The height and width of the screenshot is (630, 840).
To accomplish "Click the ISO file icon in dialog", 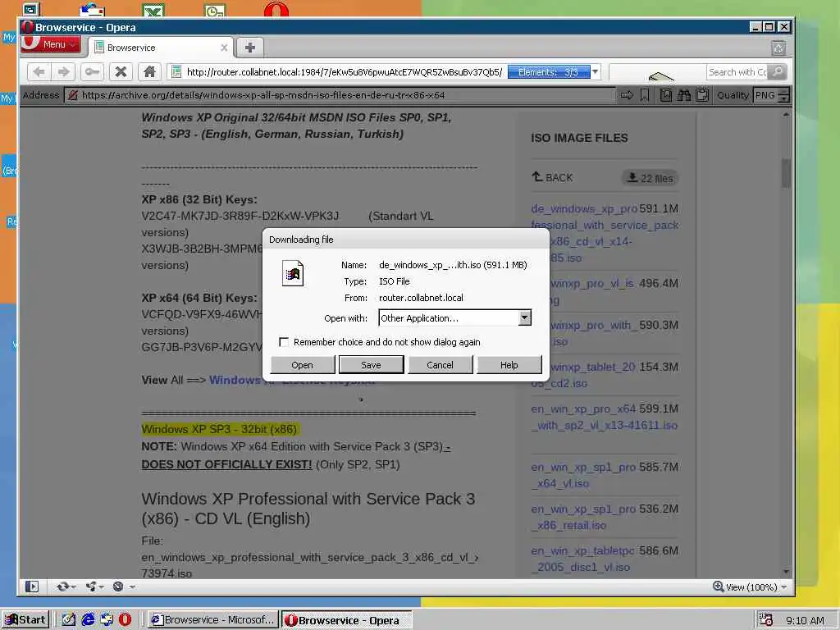I will pos(293,273).
